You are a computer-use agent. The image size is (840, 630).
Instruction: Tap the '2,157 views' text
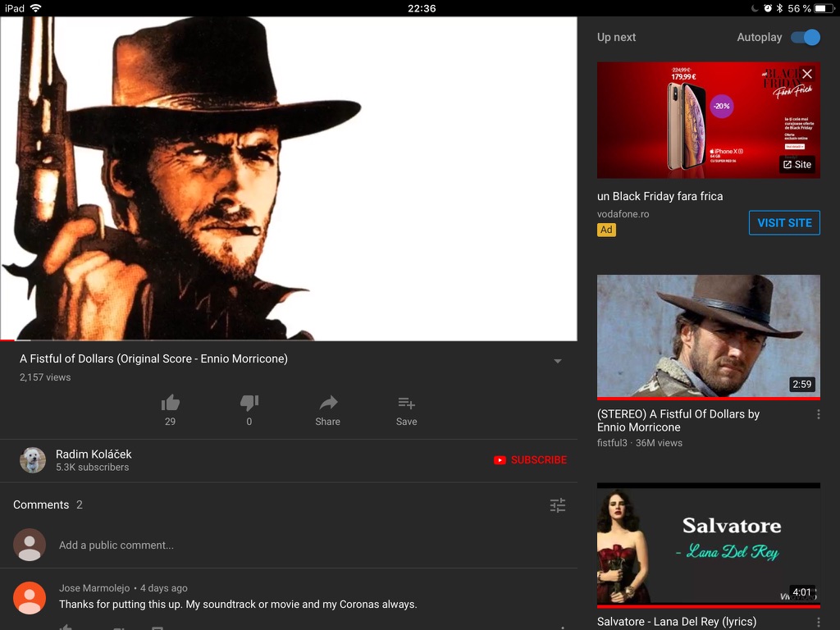pyautogui.click(x=45, y=377)
